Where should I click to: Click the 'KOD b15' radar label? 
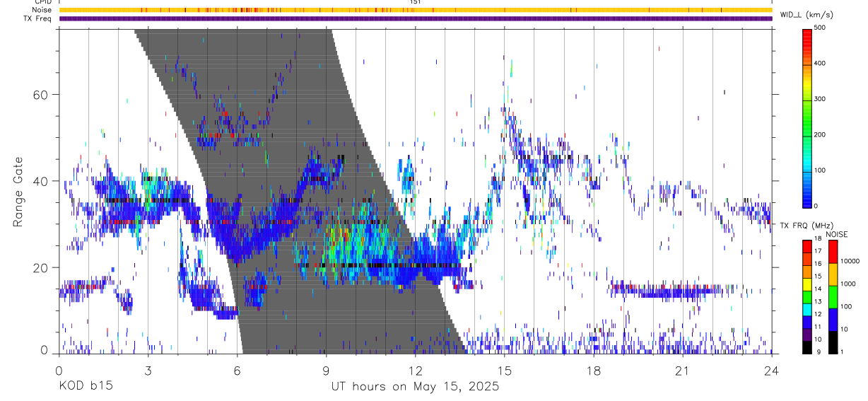[85, 387]
